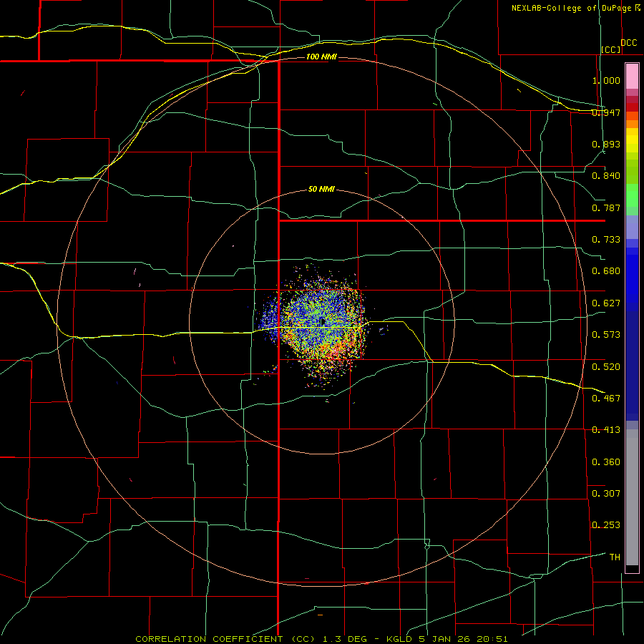This screenshot has width=644, height=644.
Task: Click the 0.360 scale value
Action: click(606, 462)
